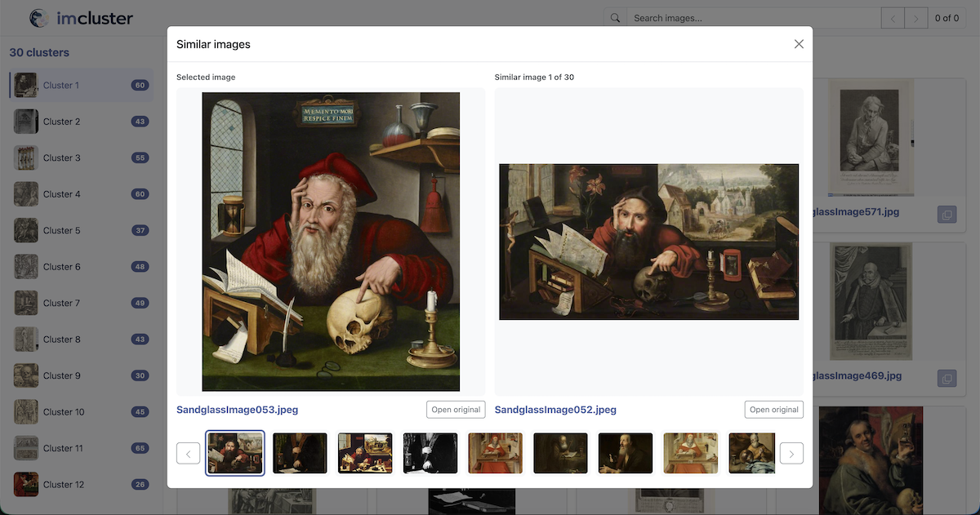980x515 pixels.
Task: Close the Similar images dialog
Action: [x=799, y=44]
